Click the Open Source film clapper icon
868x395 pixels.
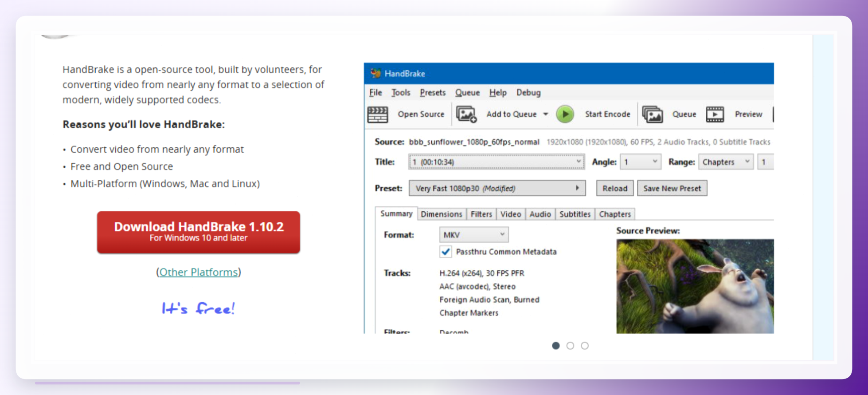378,115
